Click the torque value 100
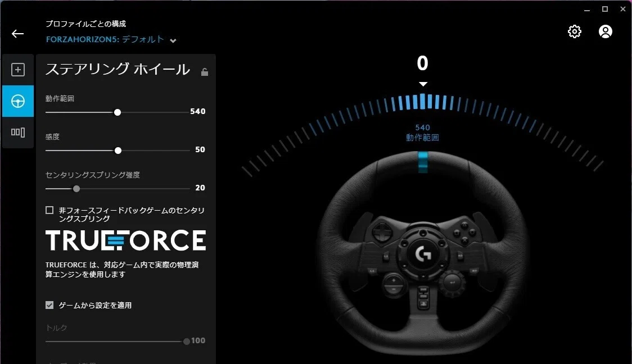Viewport: 632px width, 364px height. [198, 340]
